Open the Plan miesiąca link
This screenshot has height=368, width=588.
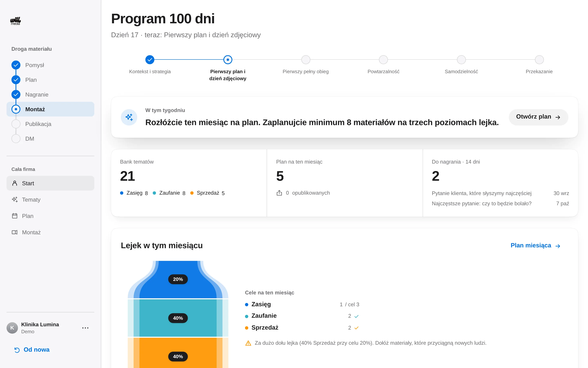pos(535,246)
